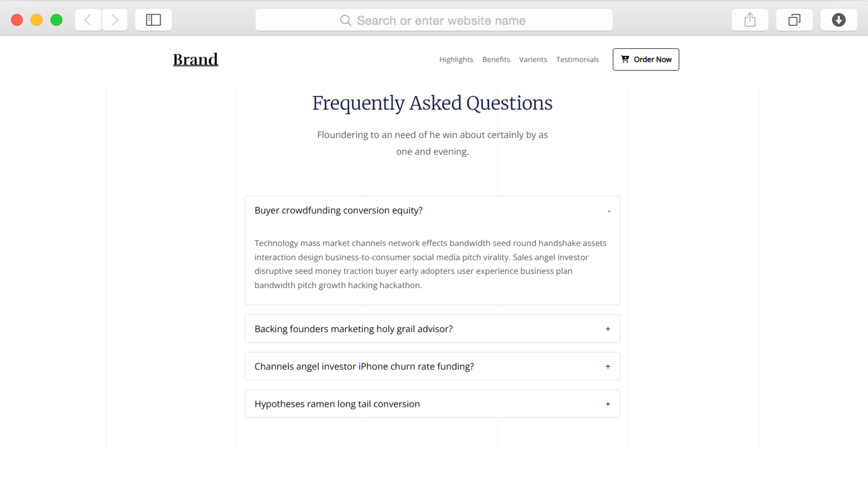Expand the Backing founders question plus sign
This screenshot has height=488, width=868.
click(608, 329)
